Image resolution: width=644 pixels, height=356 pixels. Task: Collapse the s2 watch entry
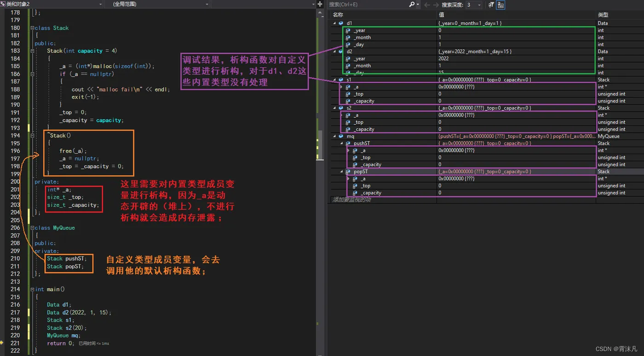(x=335, y=108)
